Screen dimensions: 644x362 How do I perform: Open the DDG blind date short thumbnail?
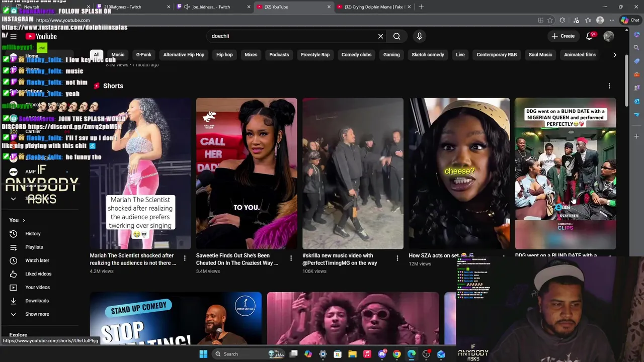click(x=565, y=173)
